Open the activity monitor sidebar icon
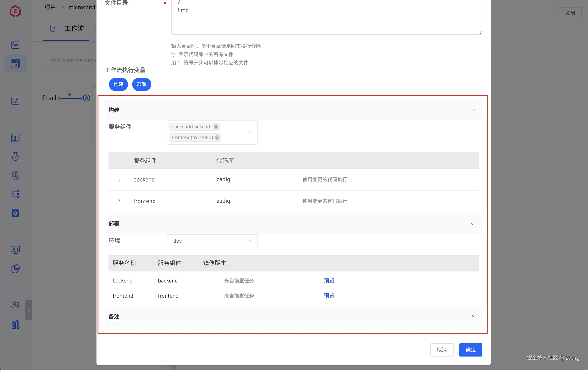Viewport: 588px width, 370px height. pos(15,45)
